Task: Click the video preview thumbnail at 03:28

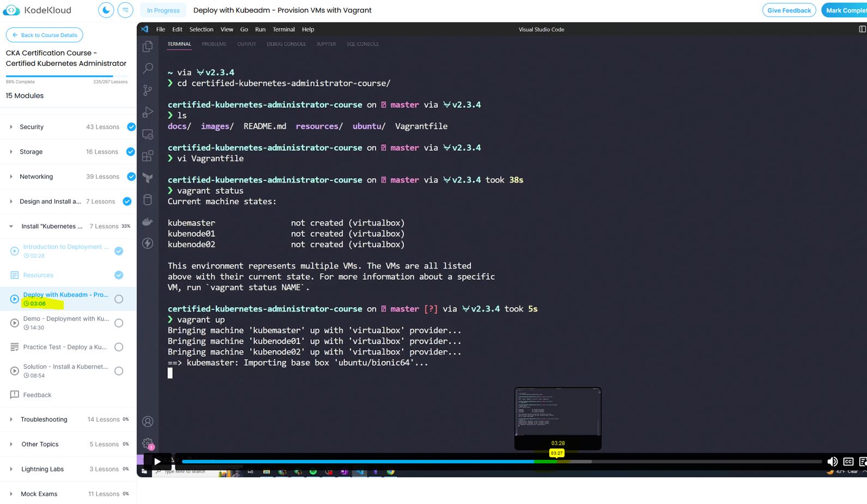Action: [558, 412]
